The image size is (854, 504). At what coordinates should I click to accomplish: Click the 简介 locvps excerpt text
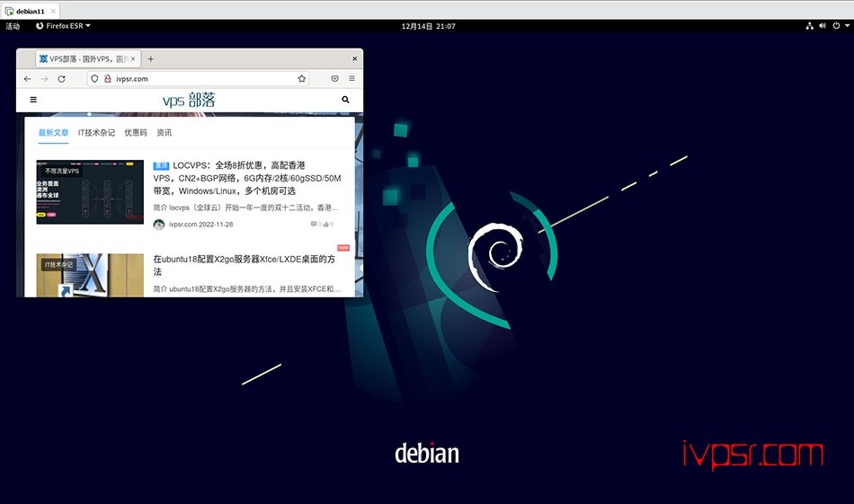[x=245, y=208]
